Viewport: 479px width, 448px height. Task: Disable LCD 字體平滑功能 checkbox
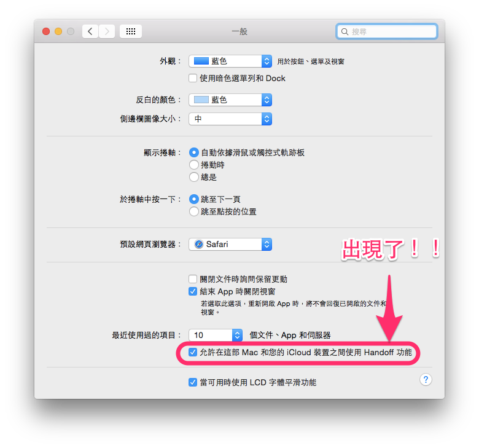coord(193,382)
